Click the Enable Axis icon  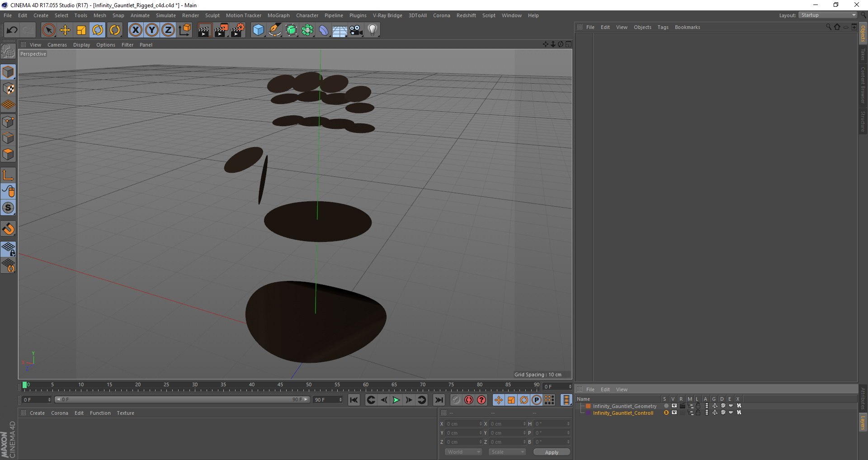tap(8, 175)
